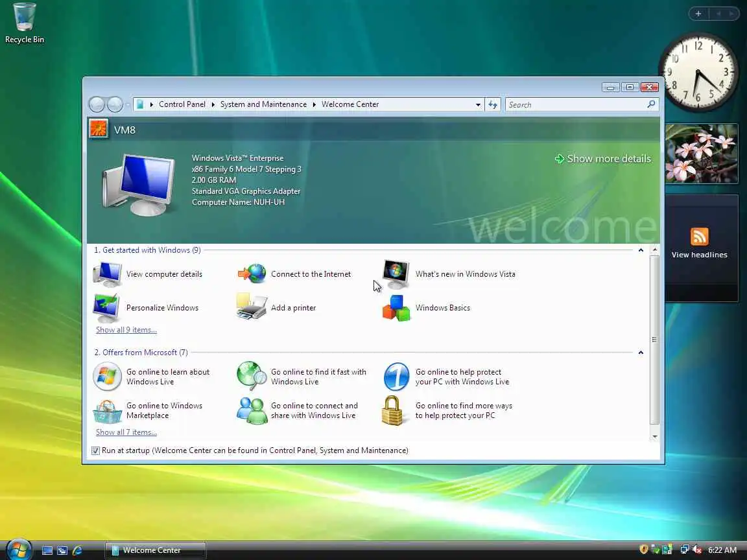
Task: Click the muted volume icon in system tray
Action: [x=698, y=550]
